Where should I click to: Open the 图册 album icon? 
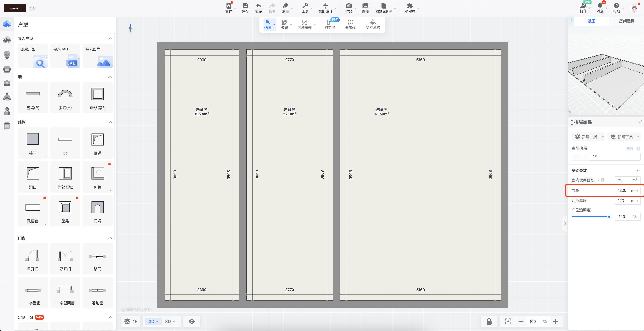[x=365, y=8]
